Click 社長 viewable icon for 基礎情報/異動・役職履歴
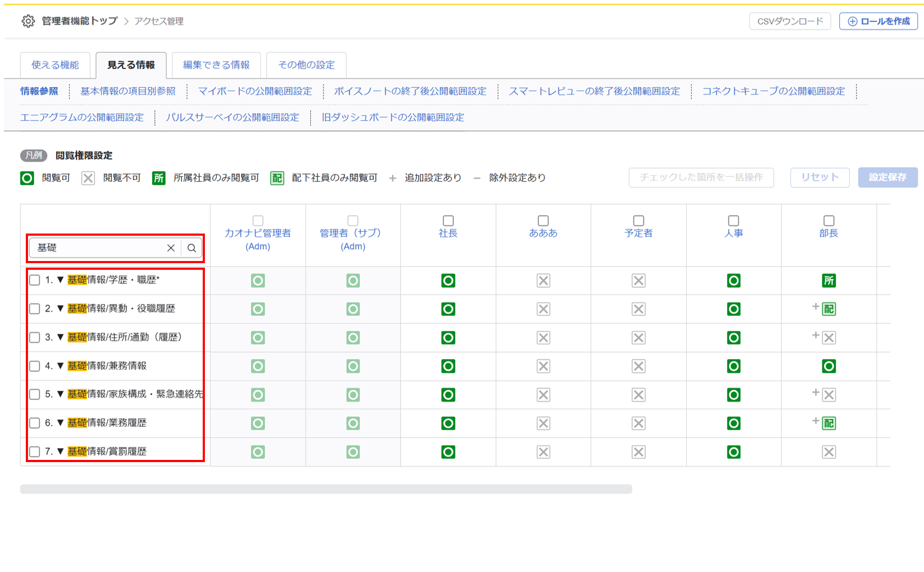Viewport: 924px width, 572px height. click(448, 309)
